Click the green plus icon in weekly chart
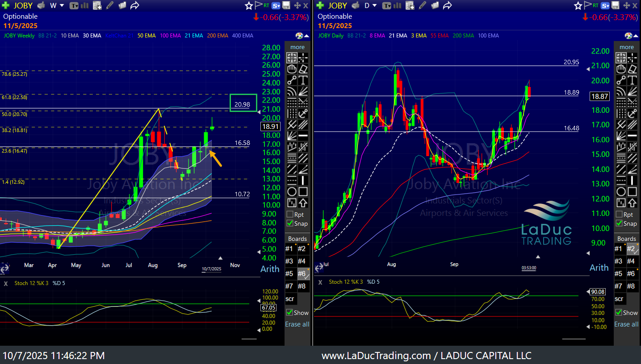This screenshot has width=641, height=364. point(6,5)
